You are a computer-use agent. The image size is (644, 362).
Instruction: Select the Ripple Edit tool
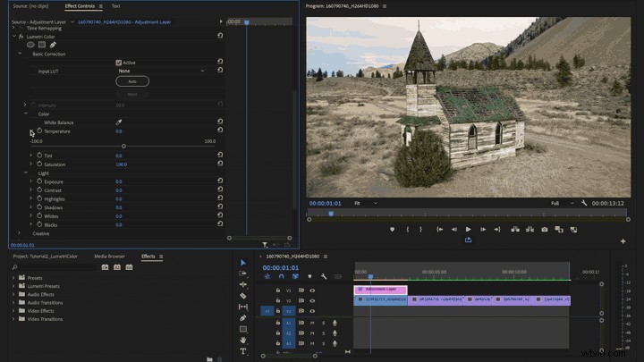point(243,284)
